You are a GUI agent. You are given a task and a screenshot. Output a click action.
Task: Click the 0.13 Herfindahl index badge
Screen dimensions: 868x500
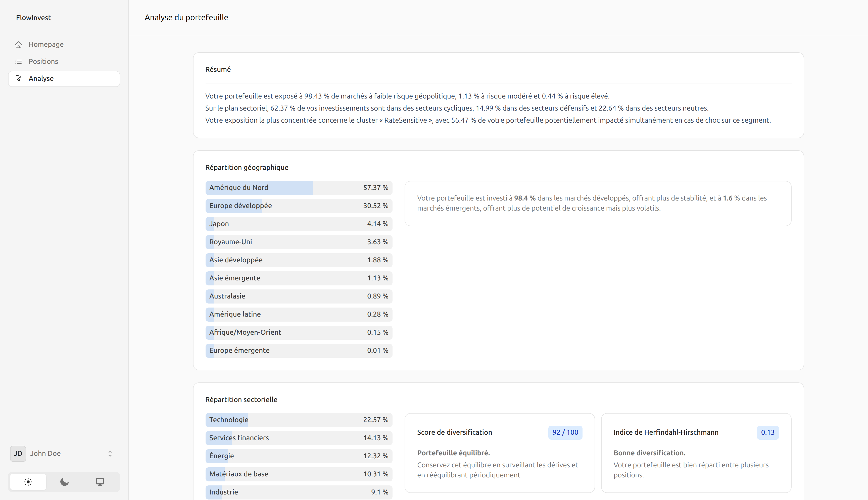[x=767, y=432]
